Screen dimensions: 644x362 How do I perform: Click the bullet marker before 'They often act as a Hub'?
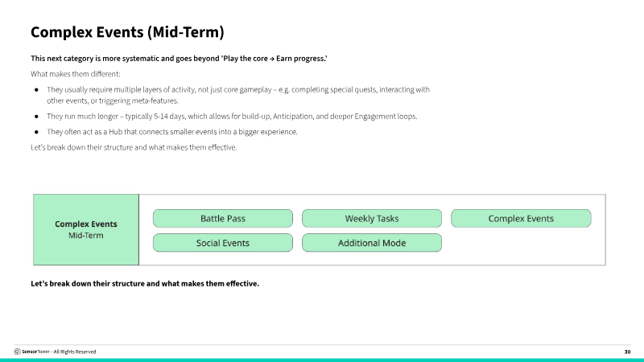[x=35, y=132]
